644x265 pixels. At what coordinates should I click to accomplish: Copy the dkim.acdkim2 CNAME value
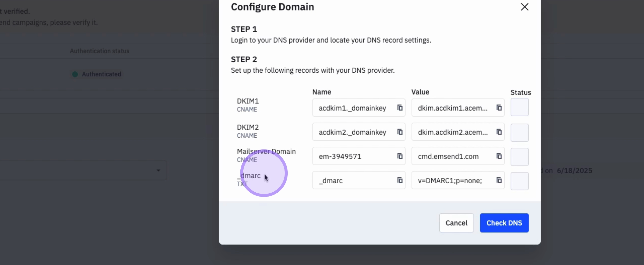(x=499, y=132)
